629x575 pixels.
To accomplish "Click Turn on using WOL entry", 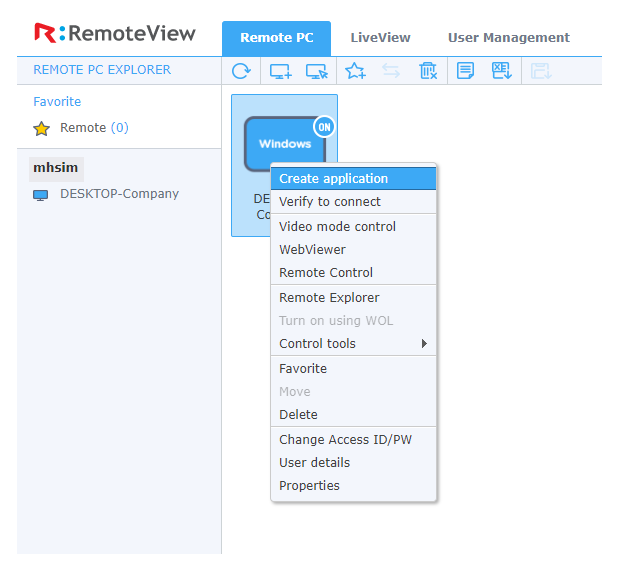I will (353, 320).
